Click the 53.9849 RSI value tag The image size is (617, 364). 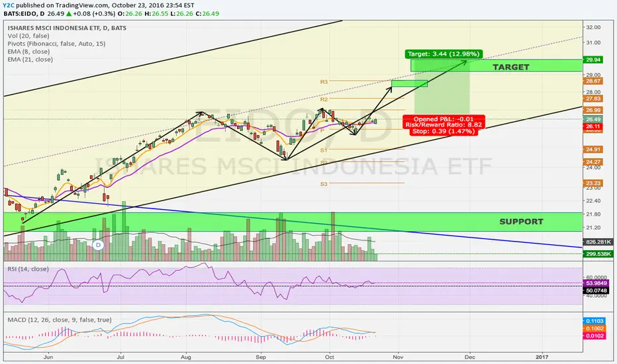point(596,283)
